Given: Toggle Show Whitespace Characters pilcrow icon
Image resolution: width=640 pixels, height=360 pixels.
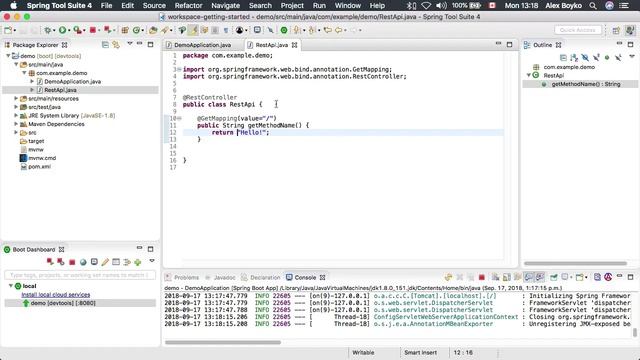Looking at the screenshot, I should pos(226,31).
